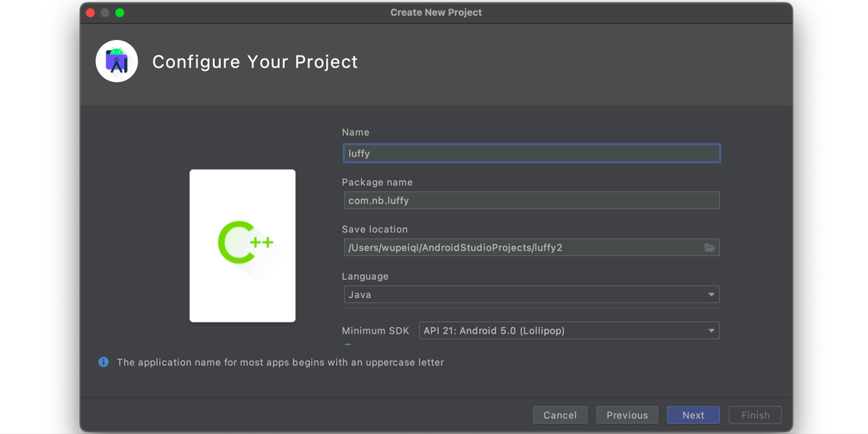
Task: Focus the Name field containing luffy
Action: [x=531, y=154]
